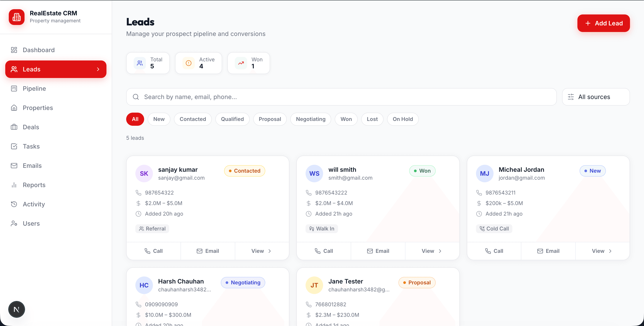Expand details for will smith via View chevron

[x=441, y=251]
